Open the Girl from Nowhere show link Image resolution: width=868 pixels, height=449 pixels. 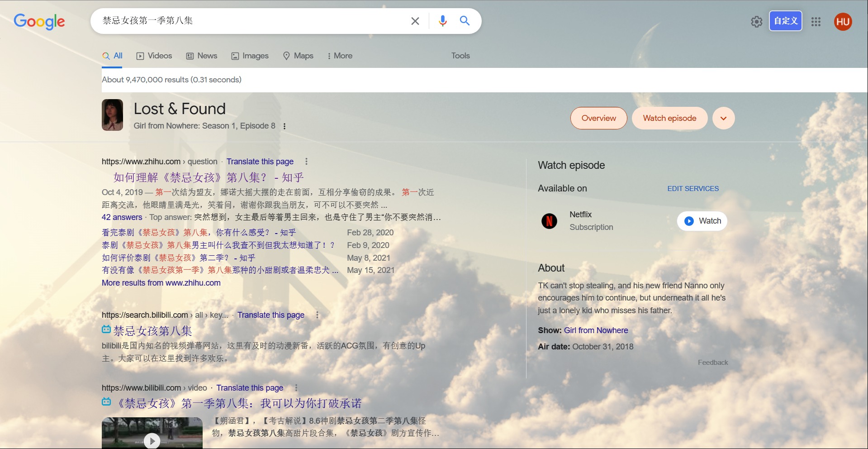[596, 330]
